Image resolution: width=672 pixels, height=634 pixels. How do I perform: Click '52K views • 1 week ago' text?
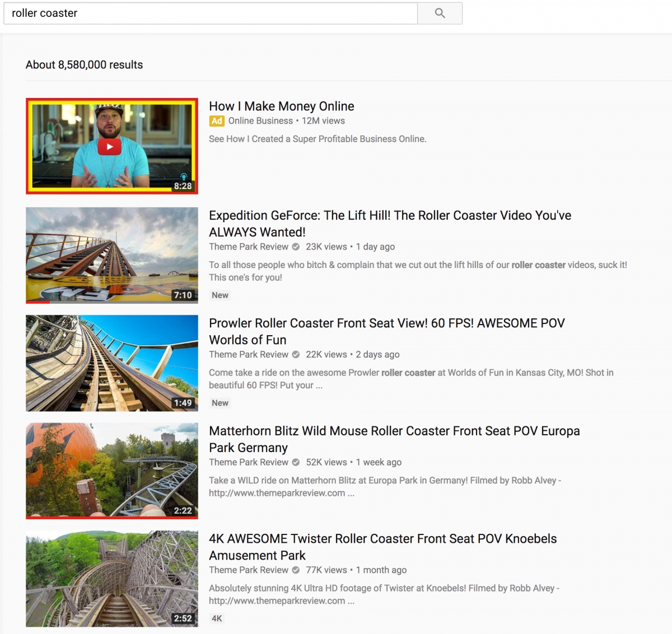tap(354, 462)
